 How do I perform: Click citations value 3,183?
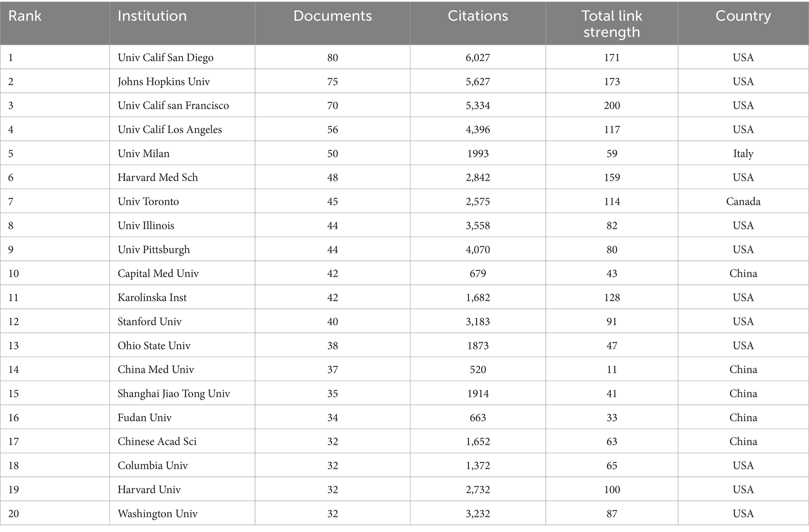[x=478, y=322]
